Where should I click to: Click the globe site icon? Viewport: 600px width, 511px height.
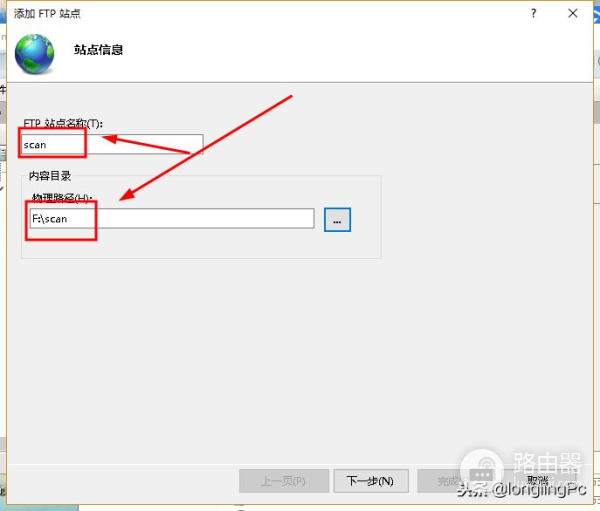pos(34,54)
